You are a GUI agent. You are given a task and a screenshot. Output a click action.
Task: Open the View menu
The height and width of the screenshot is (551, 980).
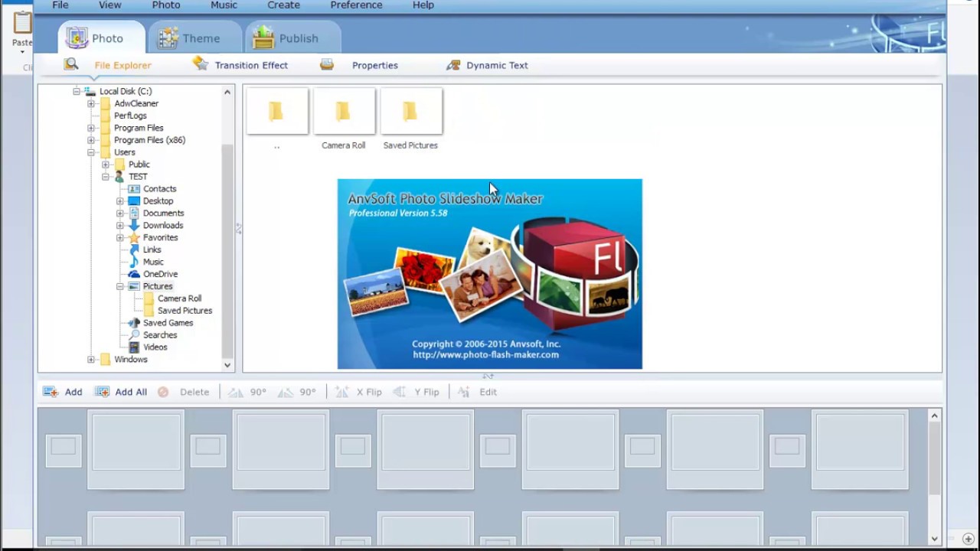pos(109,5)
